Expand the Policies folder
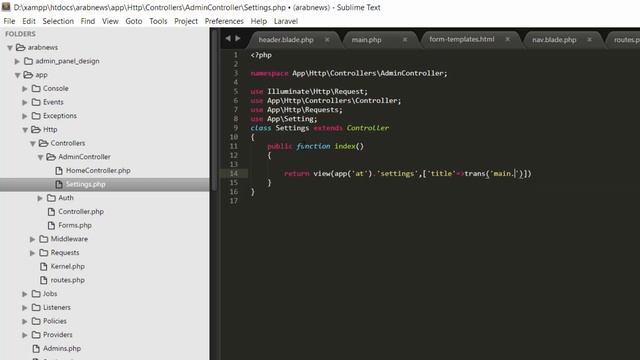 (25, 321)
